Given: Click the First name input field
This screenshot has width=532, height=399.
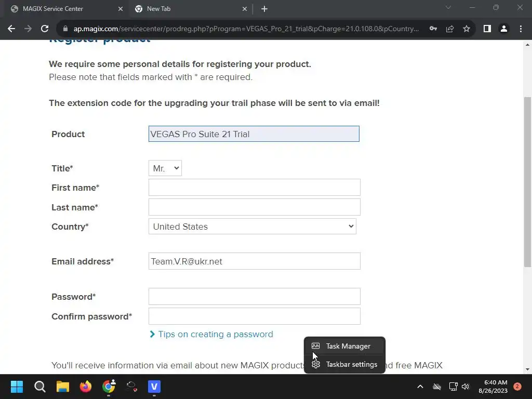Looking at the screenshot, I should [255, 187].
